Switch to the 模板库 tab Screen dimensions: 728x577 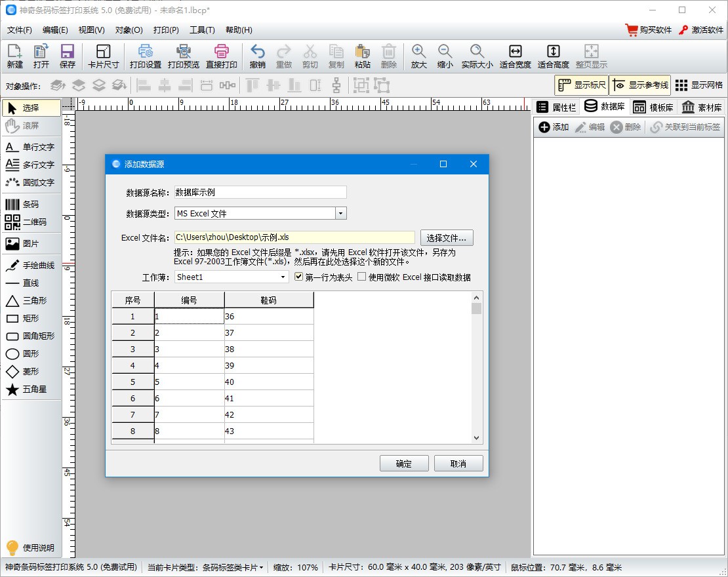pyautogui.click(x=653, y=108)
